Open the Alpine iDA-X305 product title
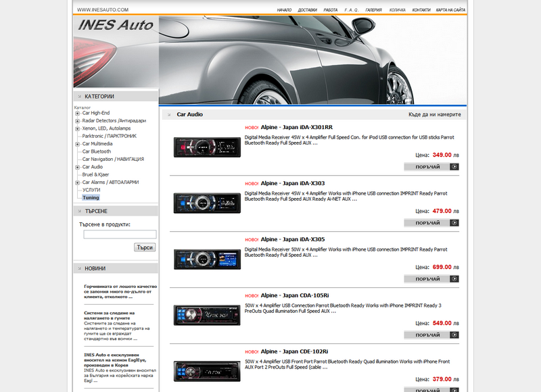 293,240
